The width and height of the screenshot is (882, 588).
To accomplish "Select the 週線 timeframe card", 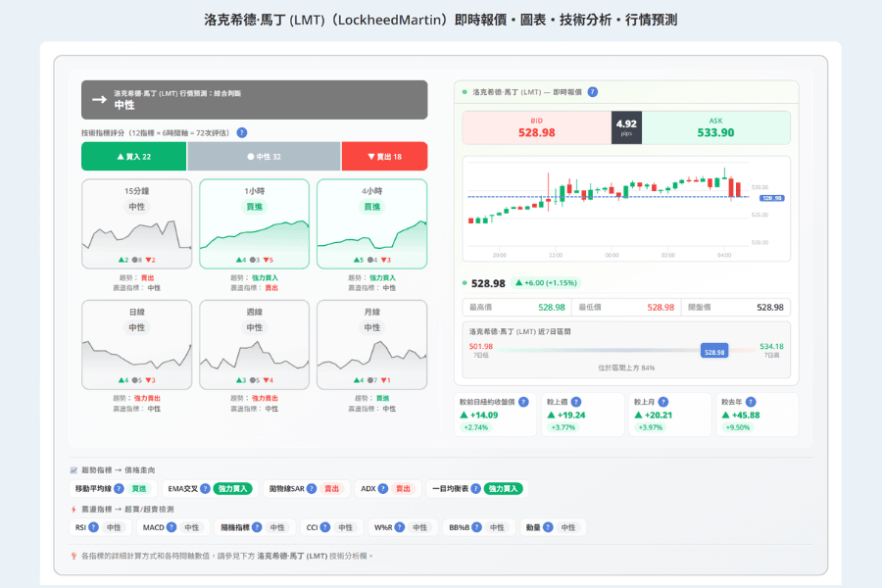I will pos(254,344).
